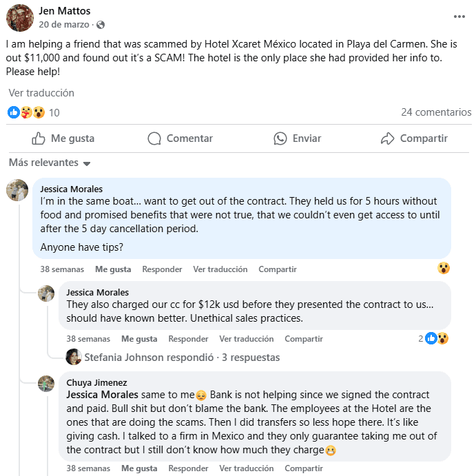The height and width of the screenshot is (476, 476).
Task: Expand Stefania Johnson's 3 respuestas replies
Action: [x=182, y=358]
